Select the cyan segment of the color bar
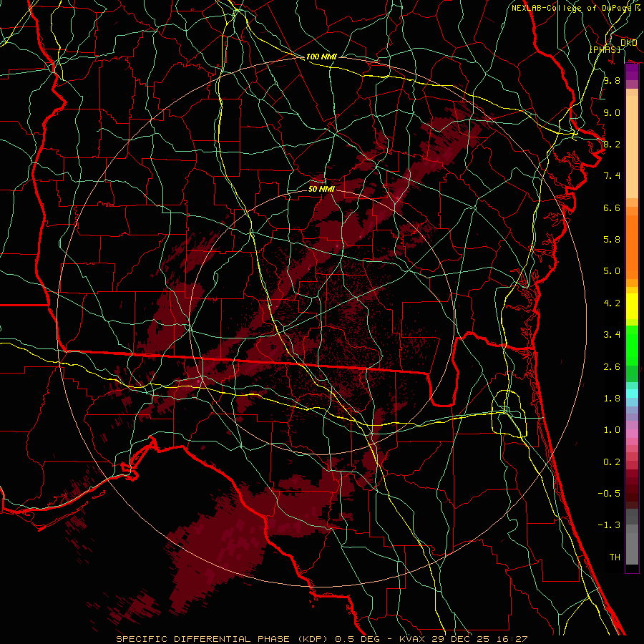Image resolution: width=644 pixels, height=644 pixels. click(x=632, y=394)
